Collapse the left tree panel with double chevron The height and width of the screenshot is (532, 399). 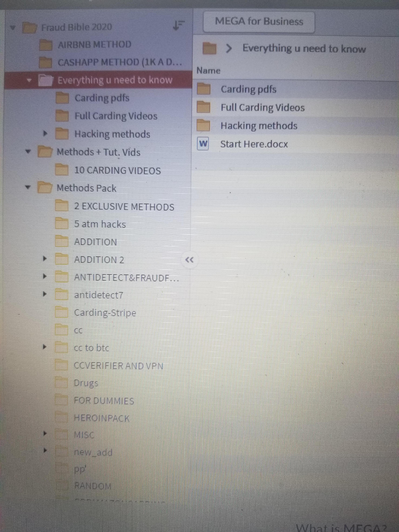click(x=189, y=260)
